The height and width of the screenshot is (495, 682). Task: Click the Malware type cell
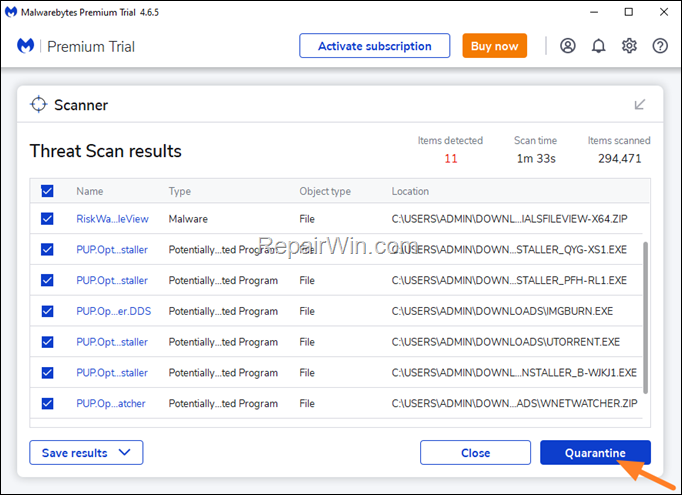pyautogui.click(x=188, y=219)
